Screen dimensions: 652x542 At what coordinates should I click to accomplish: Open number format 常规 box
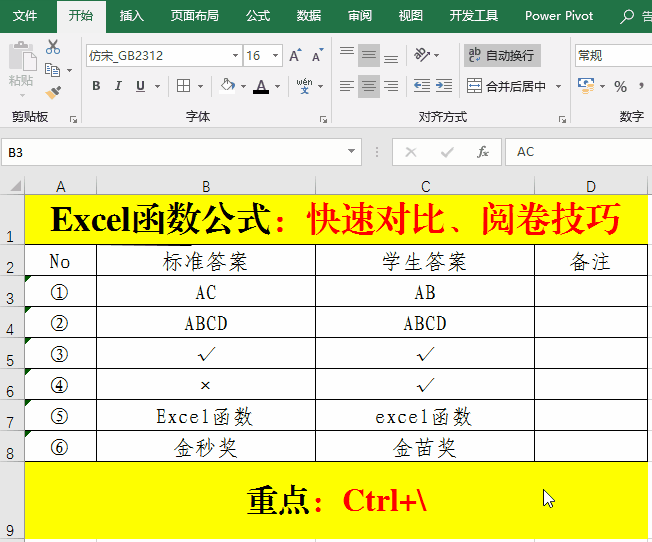pos(614,55)
